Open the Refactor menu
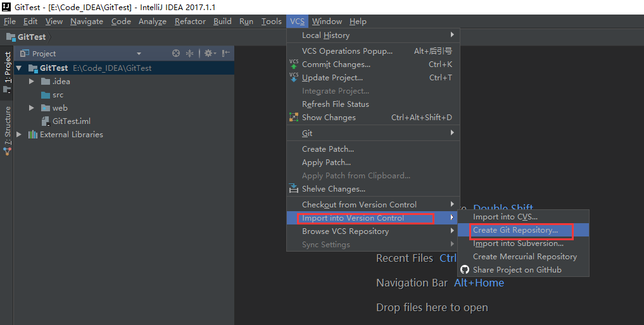 (x=190, y=21)
